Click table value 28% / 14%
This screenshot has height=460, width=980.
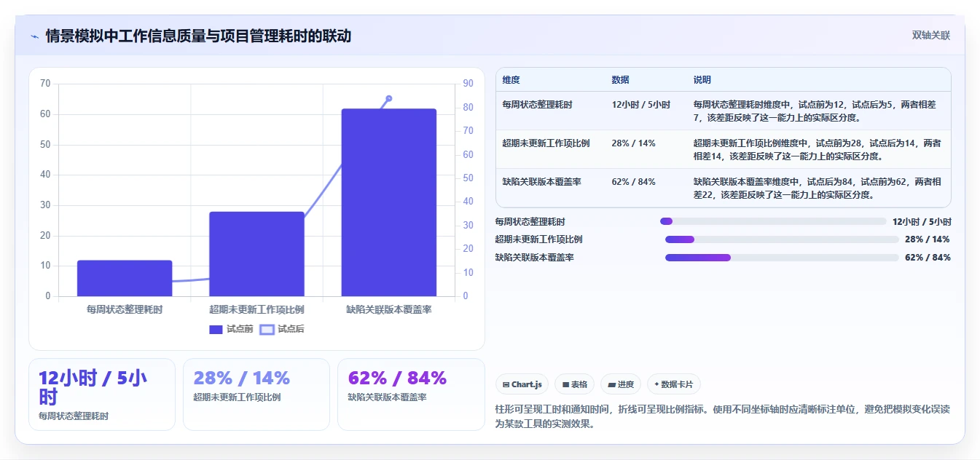(633, 143)
